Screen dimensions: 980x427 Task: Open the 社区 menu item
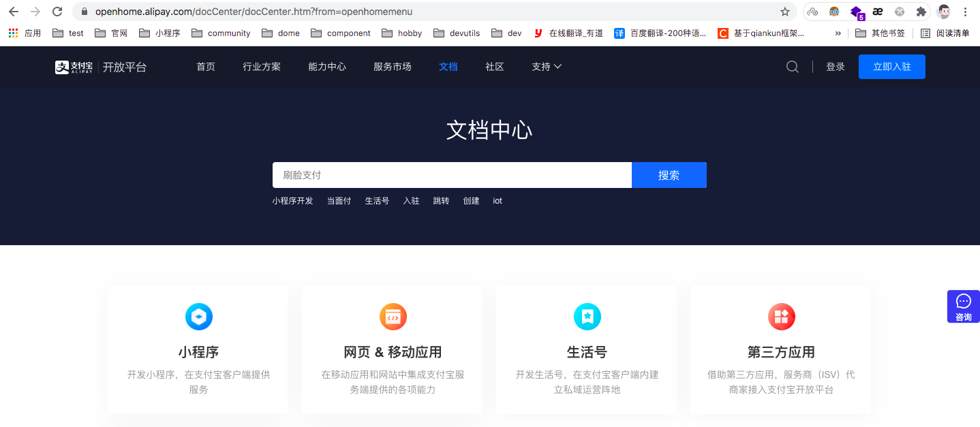(494, 67)
